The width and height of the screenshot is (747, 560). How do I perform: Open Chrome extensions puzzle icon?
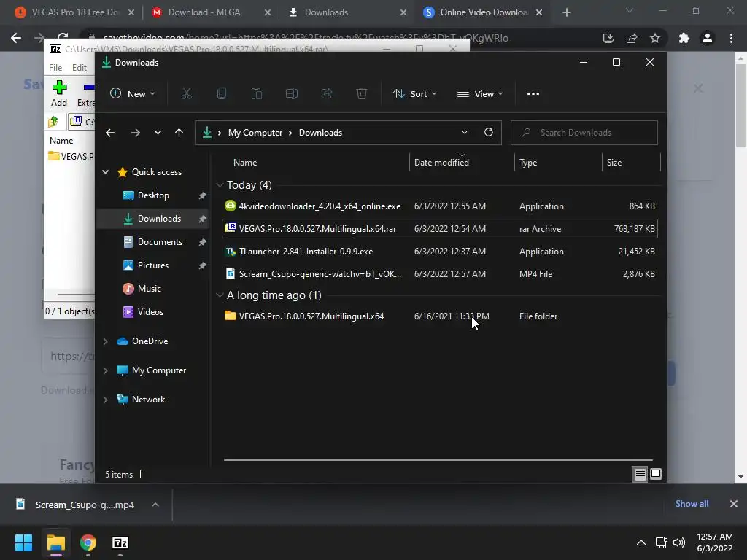coord(684,38)
